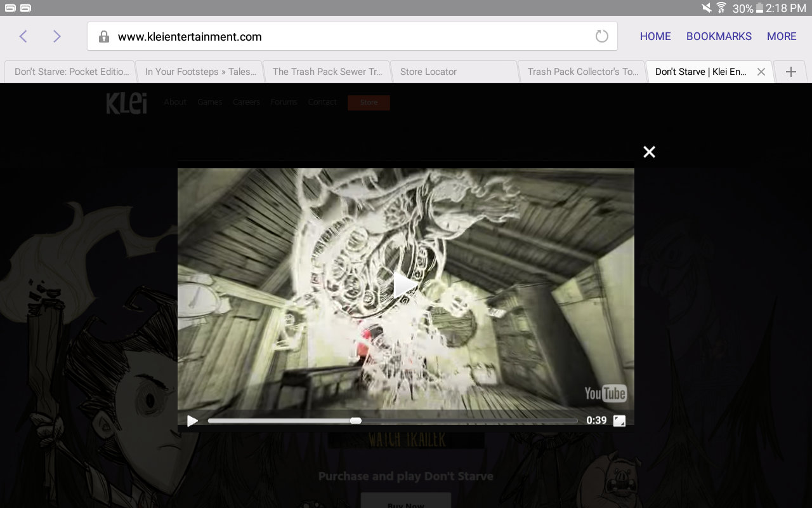This screenshot has width=812, height=508.
Task: Click the red Store button
Action: click(x=369, y=102)
